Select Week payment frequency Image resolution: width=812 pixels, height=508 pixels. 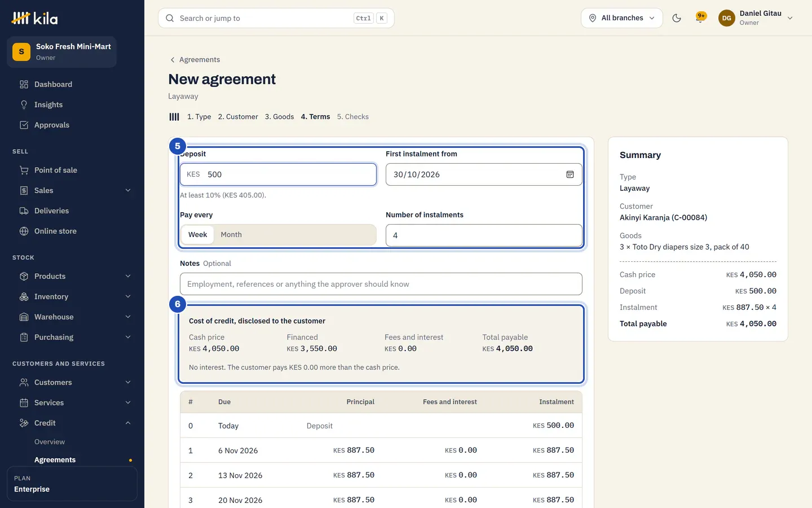(197, 235)
